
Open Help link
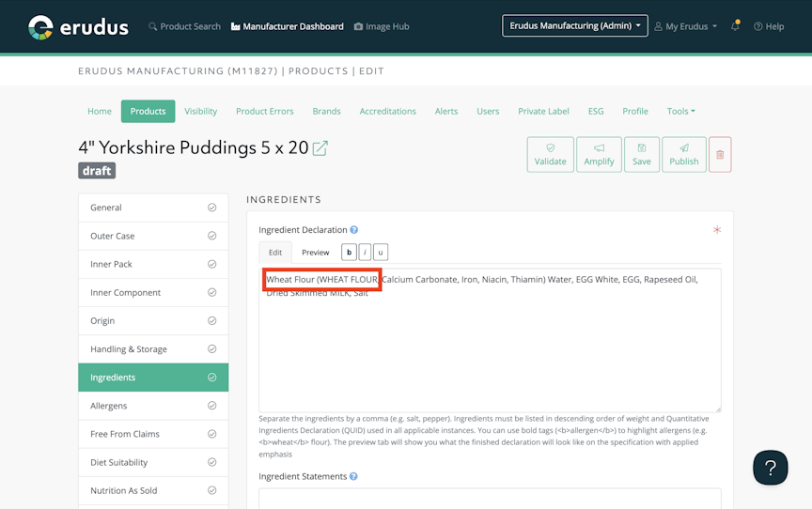tap(769, 26)
